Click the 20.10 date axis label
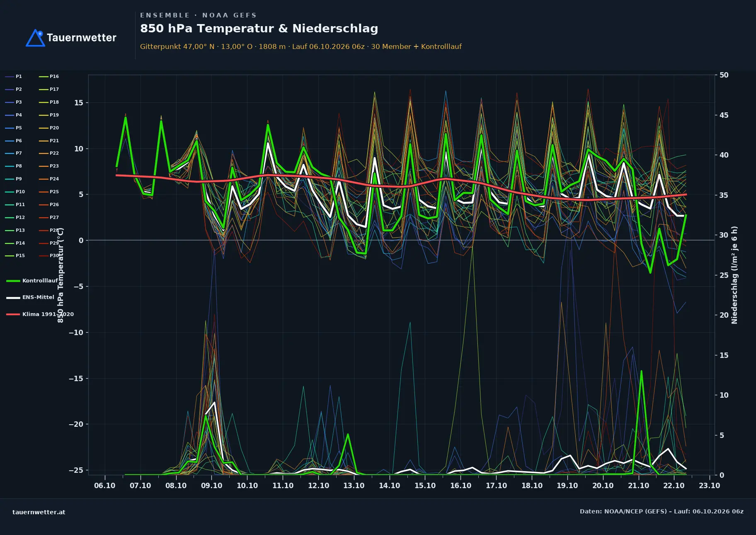The width and height of the screenshot is (756, 535). coord(603,486)
